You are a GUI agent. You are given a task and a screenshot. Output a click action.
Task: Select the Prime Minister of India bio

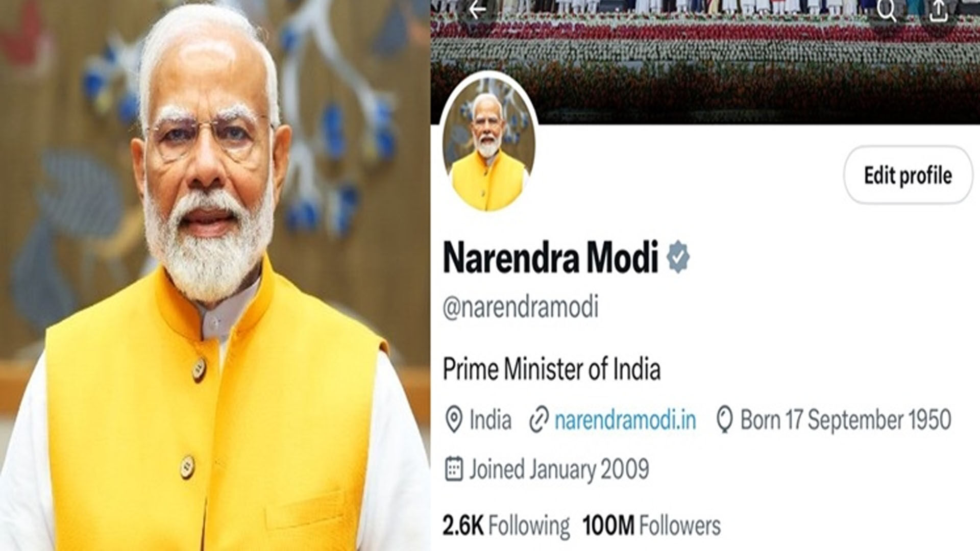(x=552, y=369)
